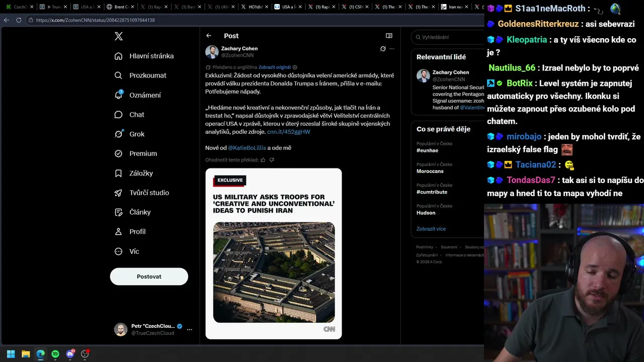Screen dimensions: 644x362
Task: Open the @KatieBoLillis mention
Action: click(x=247, y=148)
